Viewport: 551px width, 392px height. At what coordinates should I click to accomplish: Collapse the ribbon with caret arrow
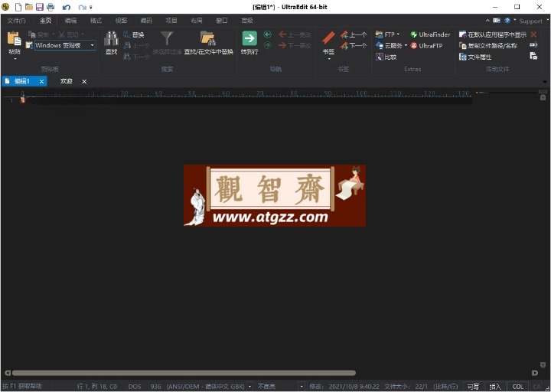point(487,21)
